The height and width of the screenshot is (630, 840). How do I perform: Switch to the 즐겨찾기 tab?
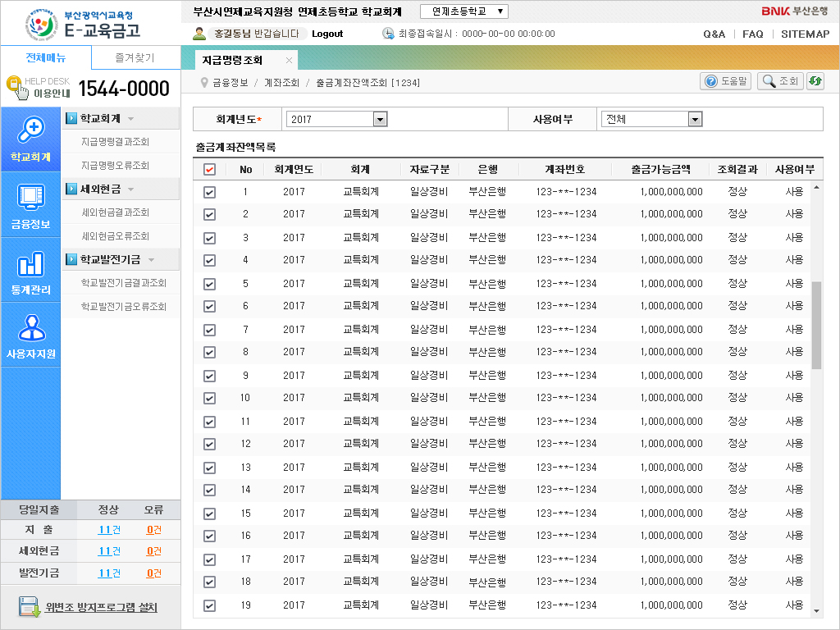coord(135,58)
